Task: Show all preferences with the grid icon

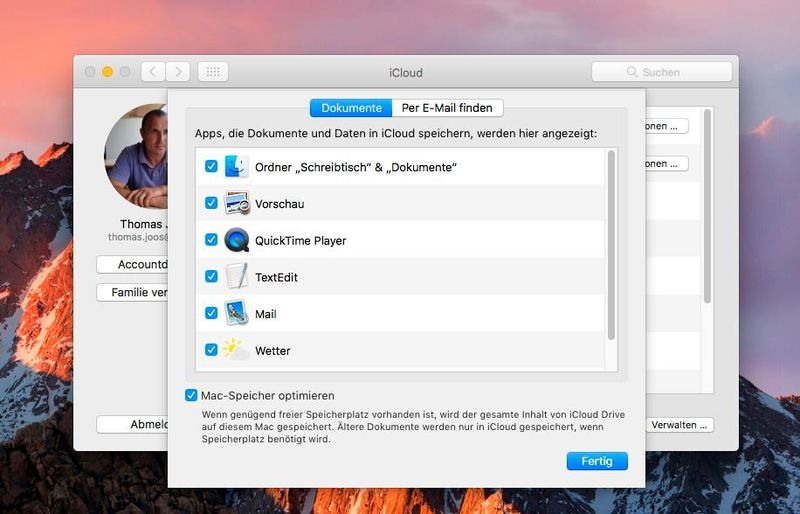Action: (213, 72)
